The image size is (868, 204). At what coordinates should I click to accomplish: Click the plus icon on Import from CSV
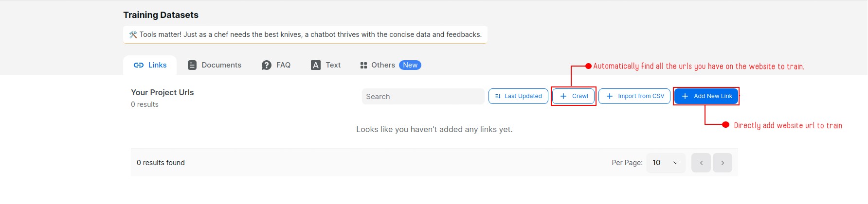tap(610, 96)
